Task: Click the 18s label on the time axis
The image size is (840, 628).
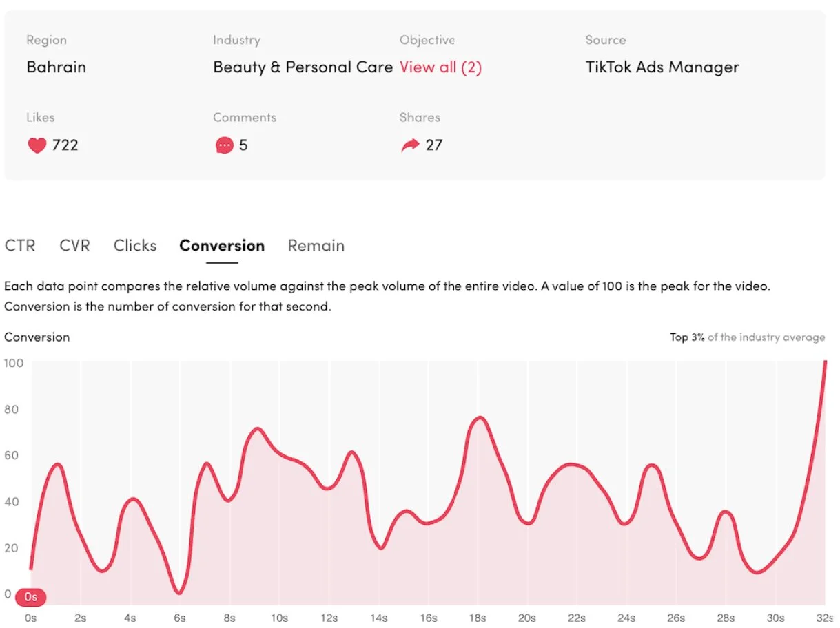Action: pos(477,618)
